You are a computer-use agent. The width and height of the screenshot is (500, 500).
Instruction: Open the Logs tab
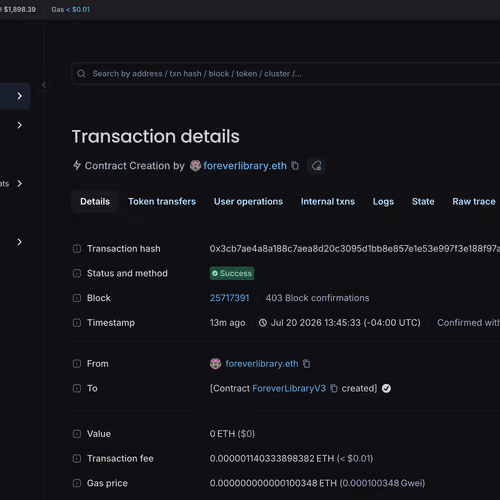click(383, 202)
